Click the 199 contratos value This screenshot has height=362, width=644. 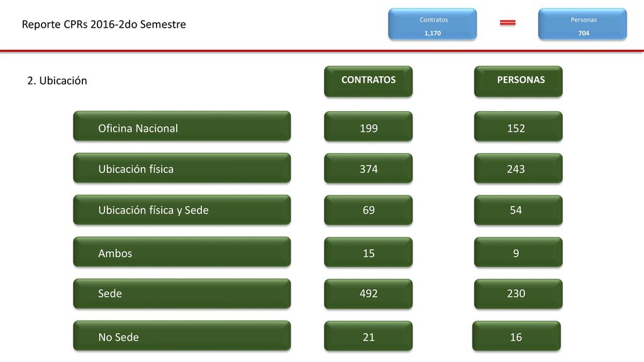pos(369,126)
